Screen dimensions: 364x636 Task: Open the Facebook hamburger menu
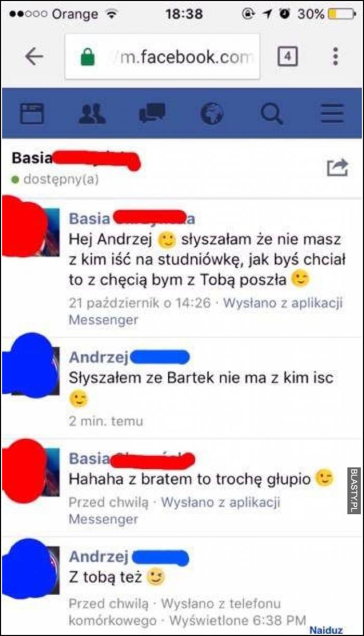(332, 113)
